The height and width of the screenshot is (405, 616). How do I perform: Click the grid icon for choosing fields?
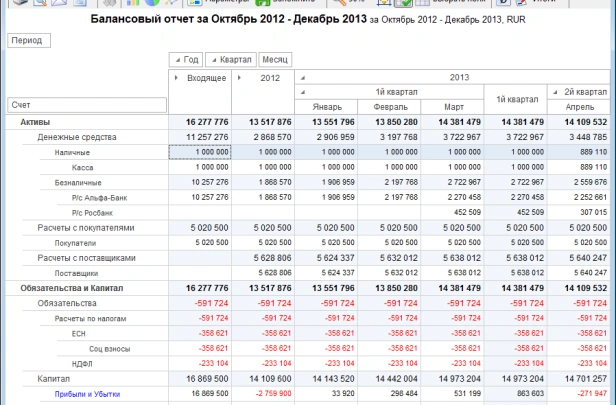[422, 2]
